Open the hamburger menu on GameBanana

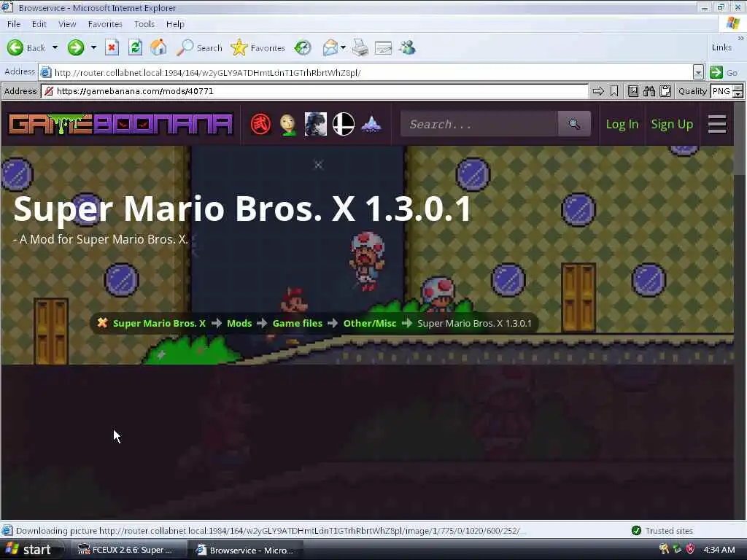[717, 124]
